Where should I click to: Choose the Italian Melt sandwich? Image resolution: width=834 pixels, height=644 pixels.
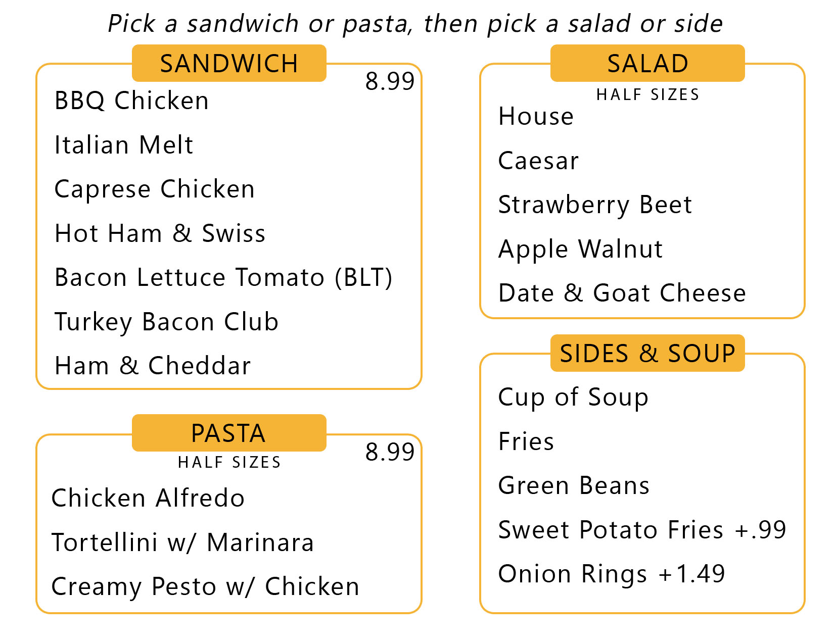coord(124,145)
